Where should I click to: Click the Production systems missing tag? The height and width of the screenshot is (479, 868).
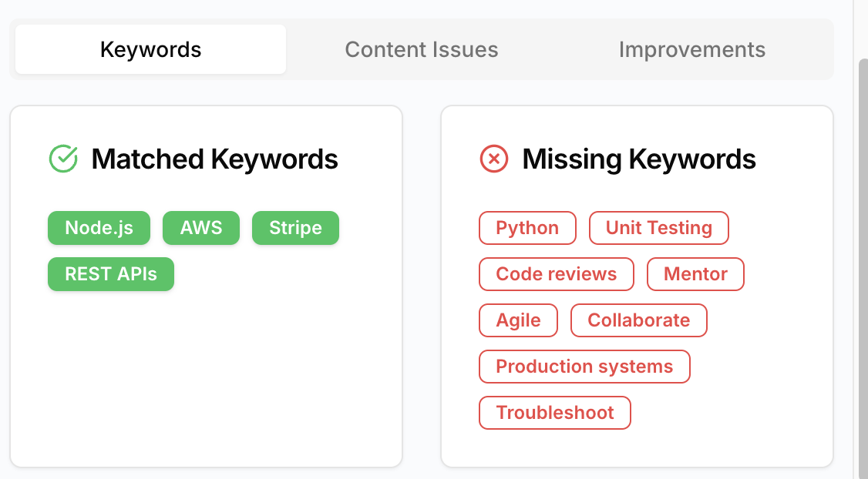(x=584, y=367)
